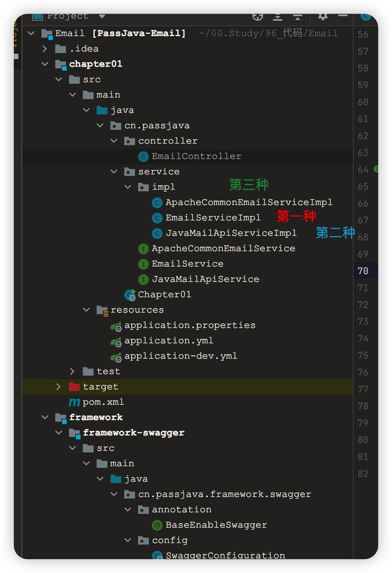Open the EmailServiceImpl class
The image size is (392, 573).
[x=212, y=217]
